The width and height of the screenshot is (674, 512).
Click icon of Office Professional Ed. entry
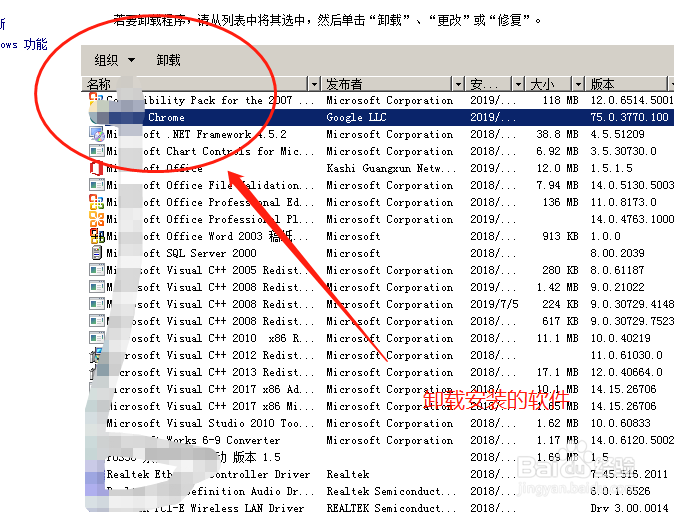click(x=97, y=202)
